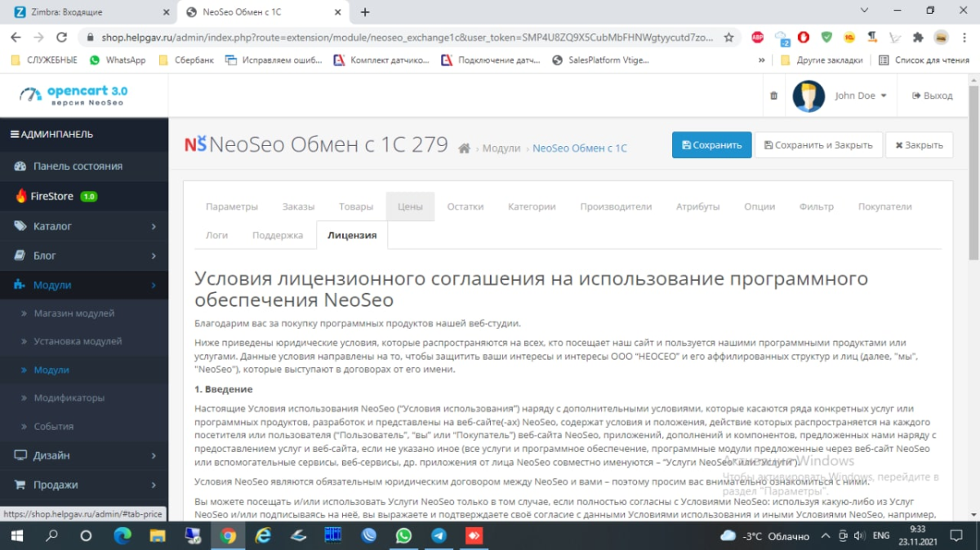Switch to the Заказы tab
980x550 pixels.
(298, 206)
